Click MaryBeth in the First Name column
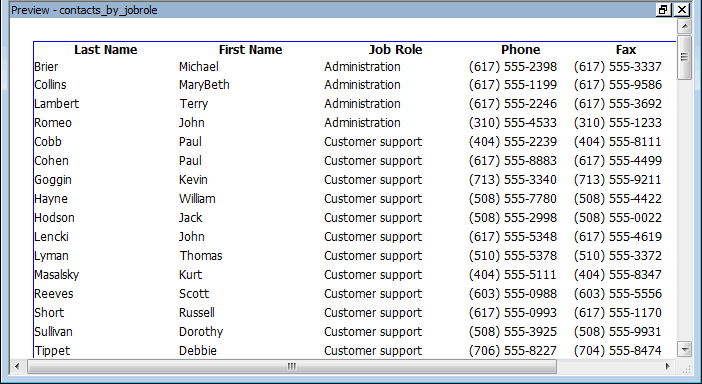Image resolution: width=702 pixels, height=384 pixels. point(204,85)
